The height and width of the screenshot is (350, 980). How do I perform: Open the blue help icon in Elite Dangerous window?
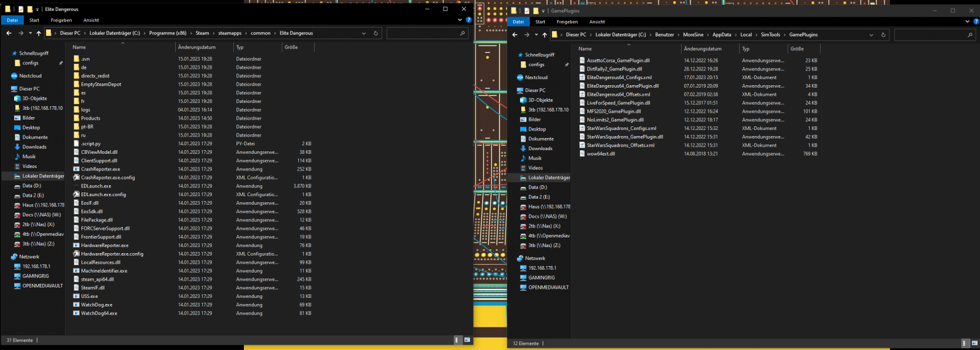(469, 20)
